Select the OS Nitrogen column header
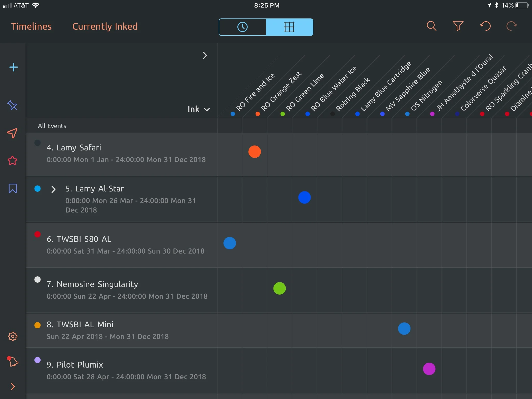 coord(426,96)
